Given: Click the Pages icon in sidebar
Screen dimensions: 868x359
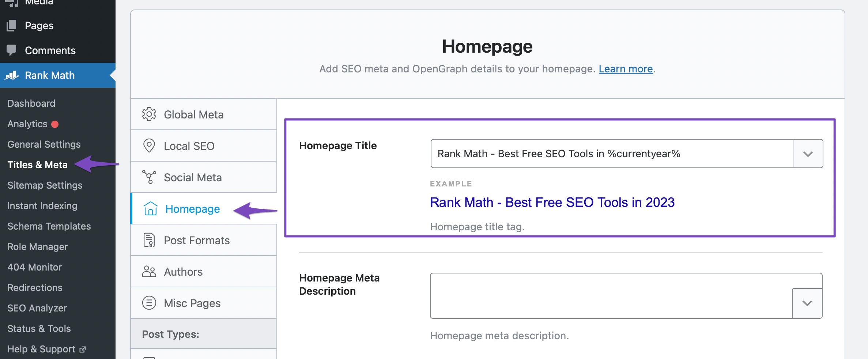Looking at the screenshot, I should click(x=11, y=26).
